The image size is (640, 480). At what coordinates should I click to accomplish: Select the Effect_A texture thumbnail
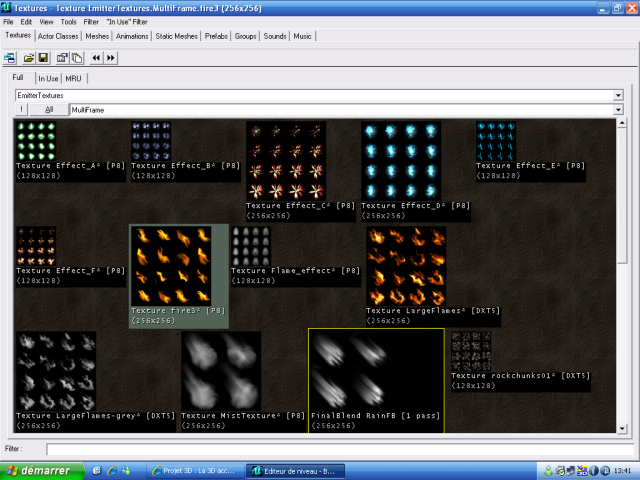click(36, 141)
